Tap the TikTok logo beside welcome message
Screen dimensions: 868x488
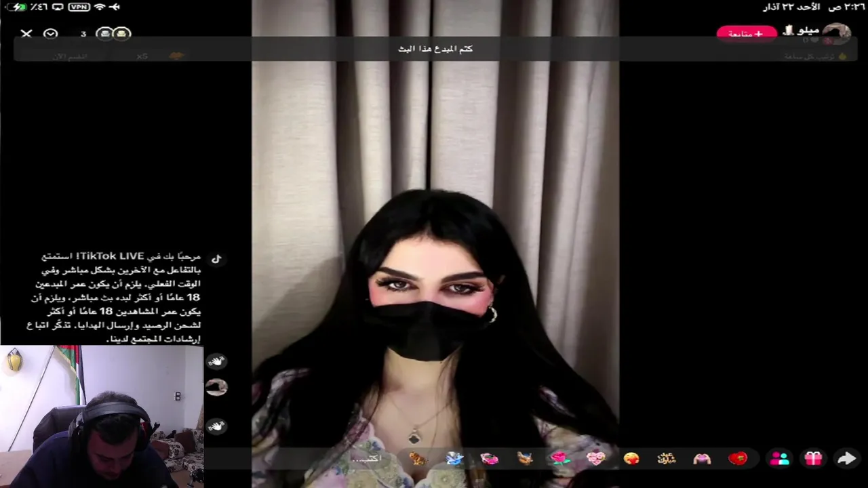pos(216,258)
